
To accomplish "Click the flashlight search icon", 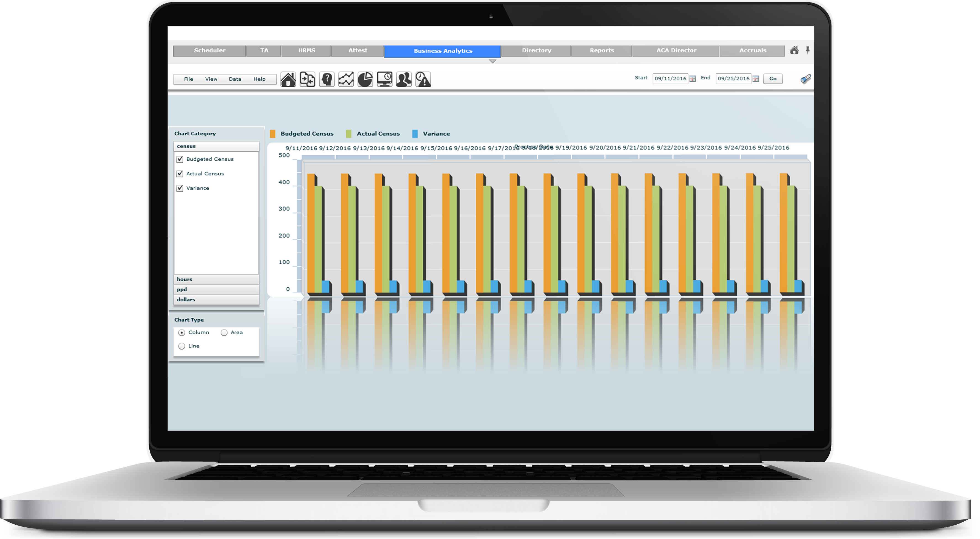I will click(x=805, y=79).
